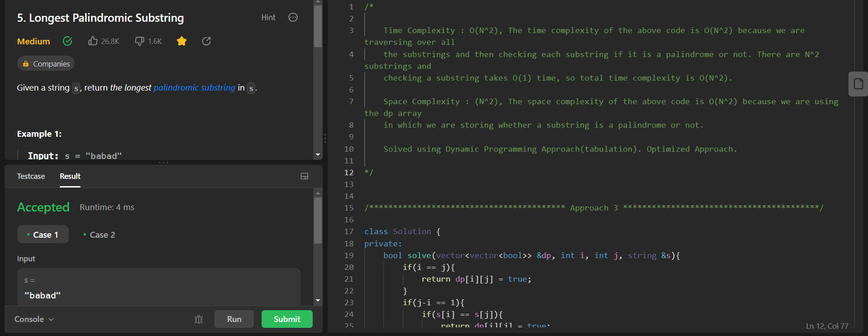Image resolution: width=868 pixels, height=336 pixels.
Task: Click the 1.6K dislikes count
Action: (x=155, y=41)
